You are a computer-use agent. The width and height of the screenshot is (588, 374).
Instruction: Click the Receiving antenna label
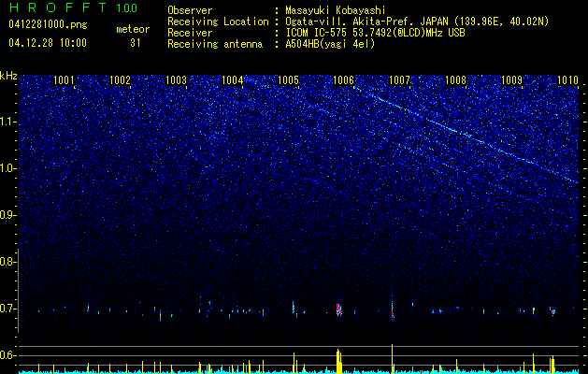pyautogui.click(x=215, y=44)
